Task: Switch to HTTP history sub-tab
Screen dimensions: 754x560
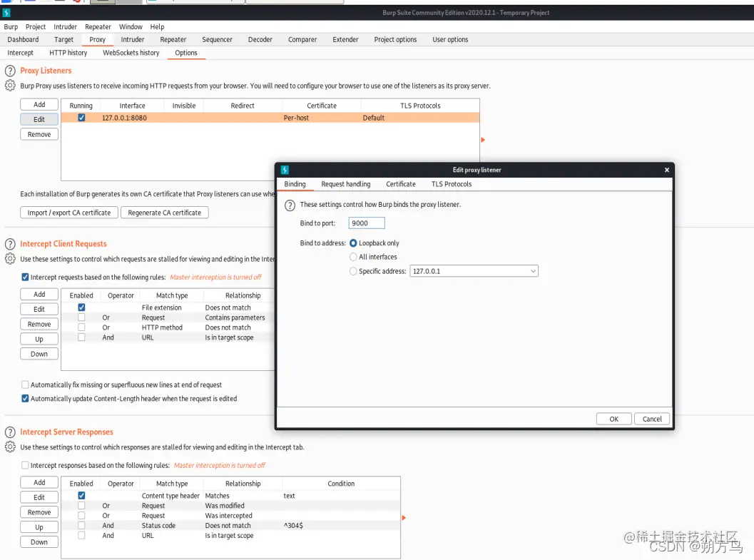Action: pos(68,53)
